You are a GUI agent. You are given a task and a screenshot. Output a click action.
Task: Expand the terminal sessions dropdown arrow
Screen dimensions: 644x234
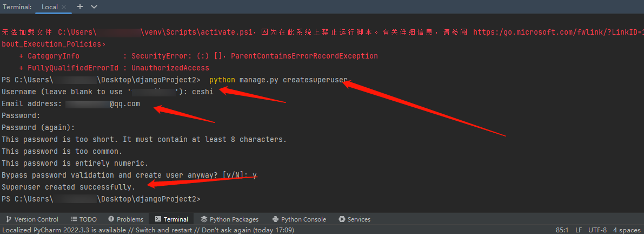[94, 6]
